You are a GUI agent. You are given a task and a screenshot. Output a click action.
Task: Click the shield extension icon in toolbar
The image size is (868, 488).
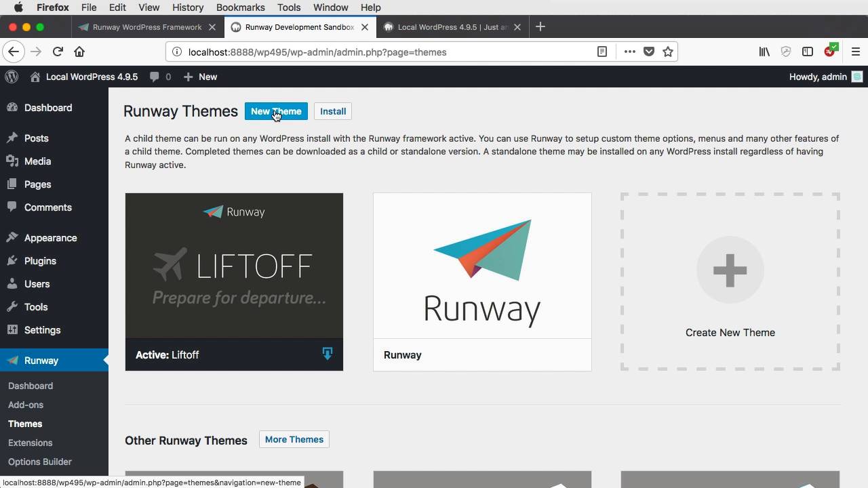786,52
